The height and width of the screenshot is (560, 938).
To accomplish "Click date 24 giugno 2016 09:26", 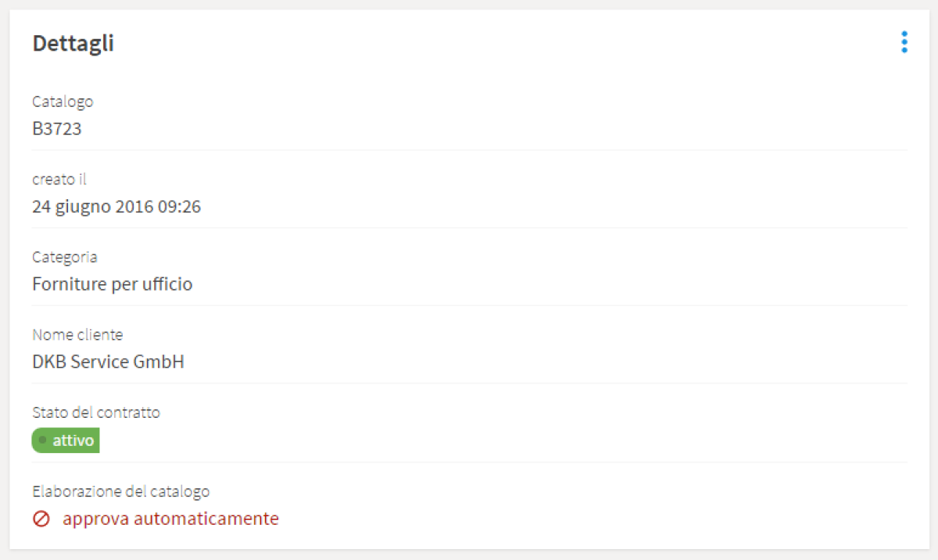I will click(x=116, y=207).
